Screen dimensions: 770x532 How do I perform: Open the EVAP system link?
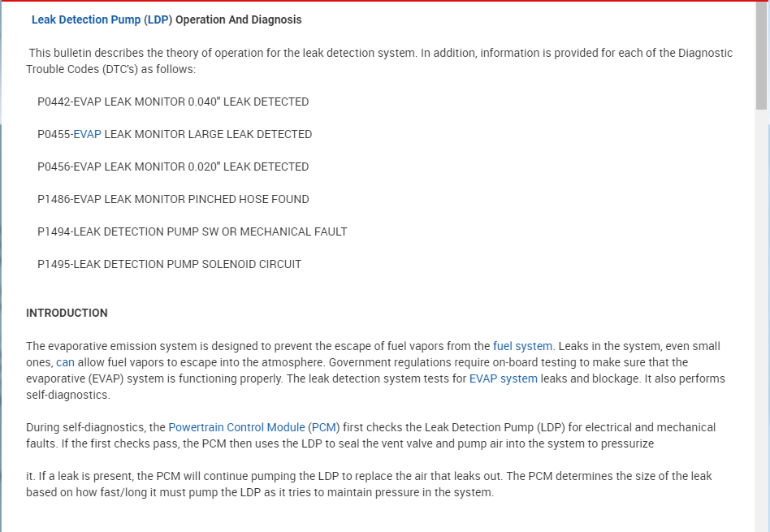(503, 378)
